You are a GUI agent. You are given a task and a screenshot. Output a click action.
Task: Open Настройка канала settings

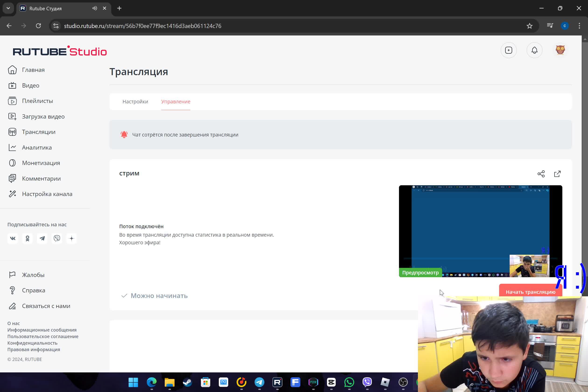(x=40, y=194)
